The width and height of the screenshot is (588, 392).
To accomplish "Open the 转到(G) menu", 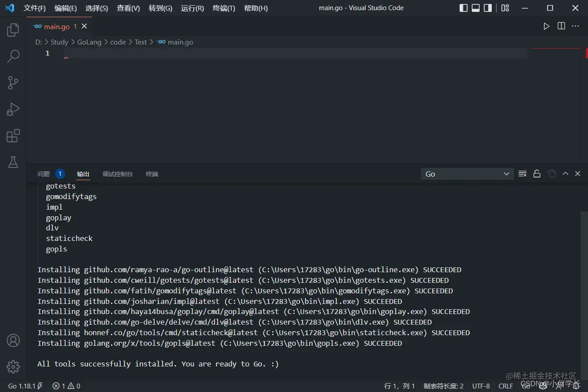I will 160,8.
